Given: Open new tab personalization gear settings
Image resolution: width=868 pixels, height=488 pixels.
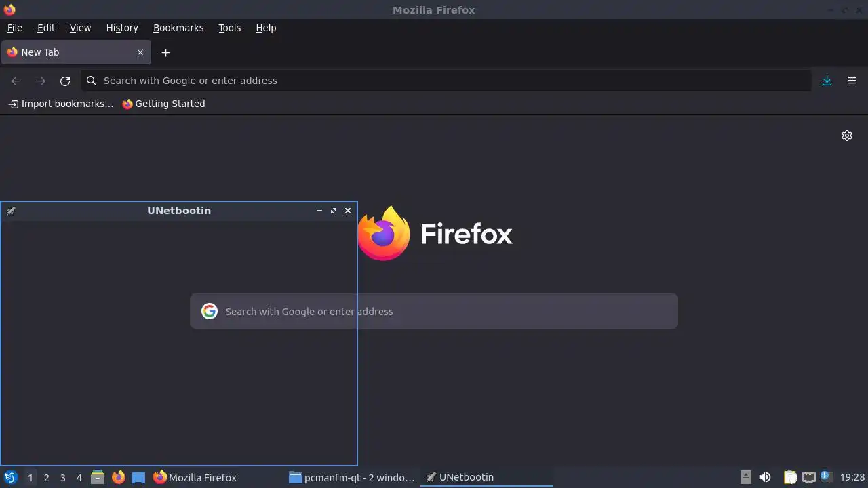Looking at the screenshot, I should coord(847,136).
